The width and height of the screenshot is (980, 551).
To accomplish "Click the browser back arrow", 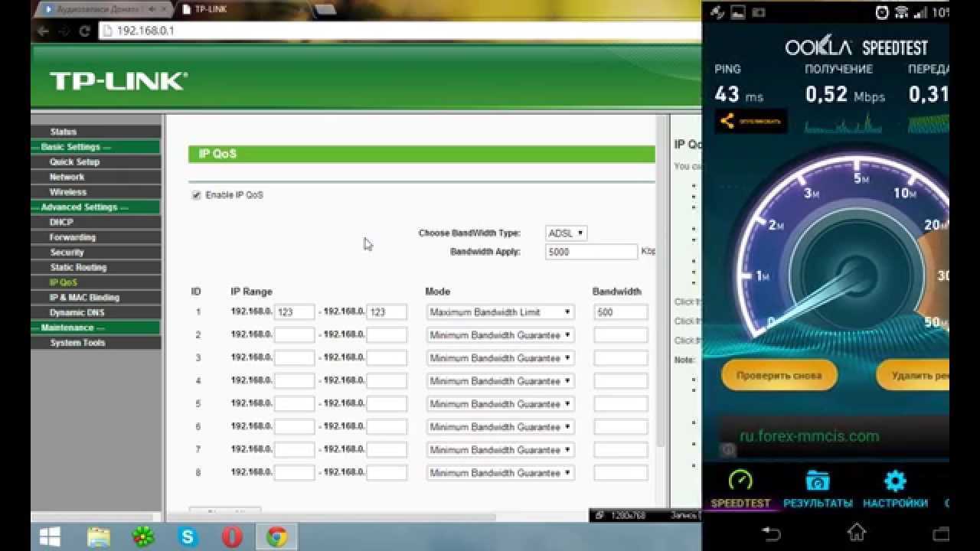I will click(43, 31).
